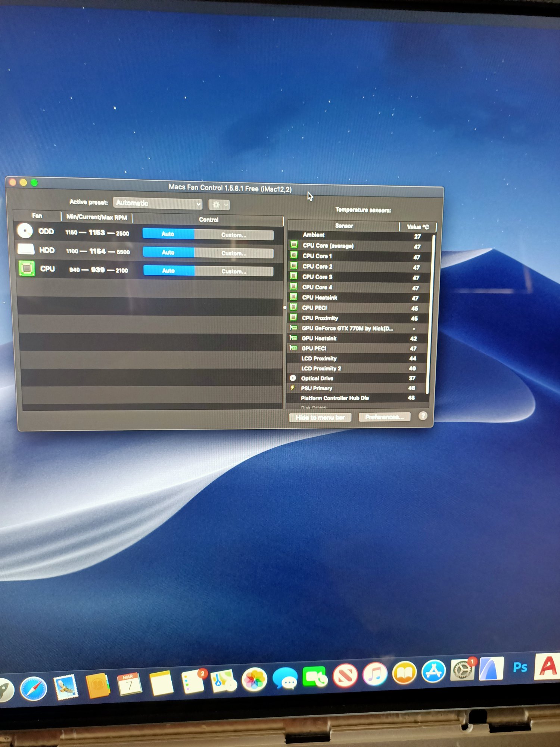560x747 pixels.
Task: Sort by the Sensor column header
Action: coord(344,226)
